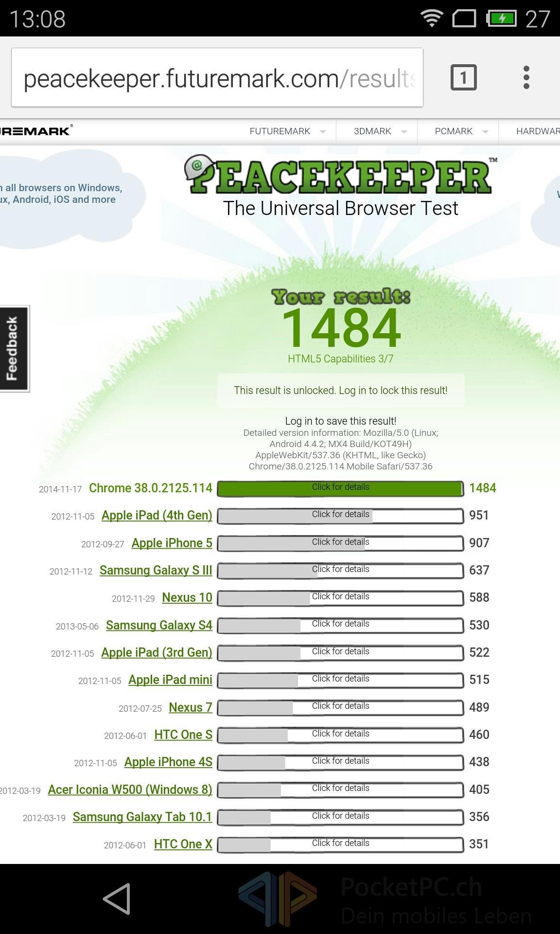The image size is (560, 934).
Task: Click the Galaxy Tab 10.1 score bar
Action: tap(340, 817)
